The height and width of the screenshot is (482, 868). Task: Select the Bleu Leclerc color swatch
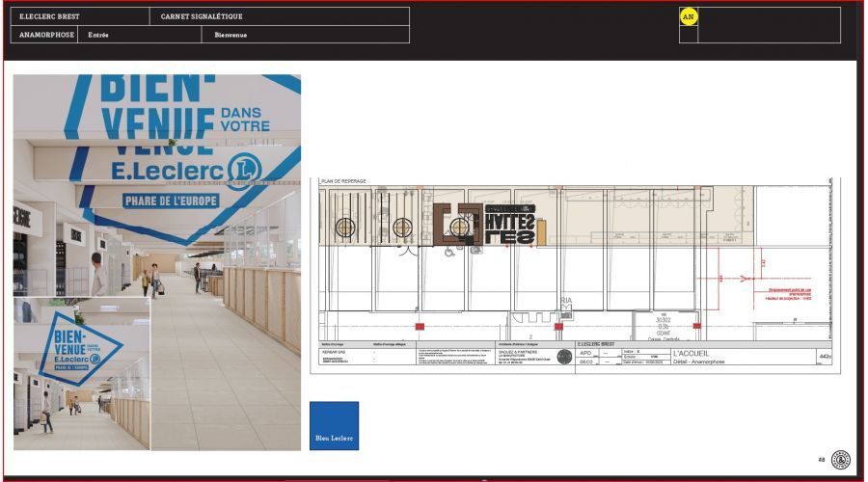pyautogui.click(x=334, y=425)
